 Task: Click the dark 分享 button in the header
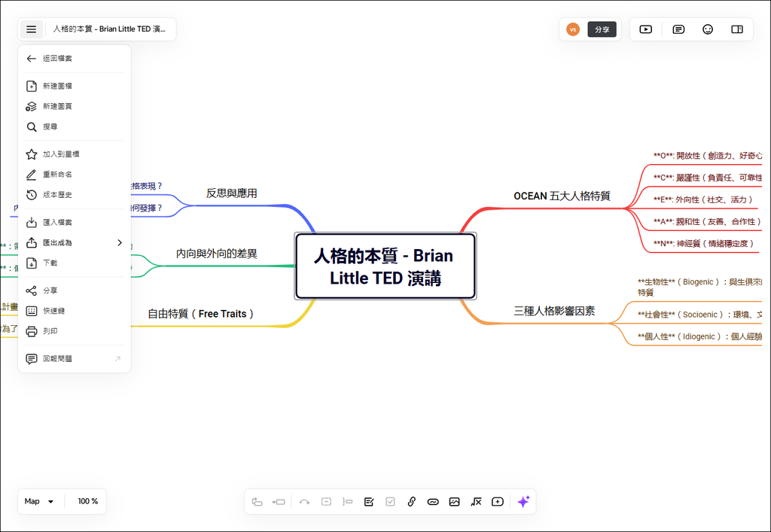tap(602, 29)
